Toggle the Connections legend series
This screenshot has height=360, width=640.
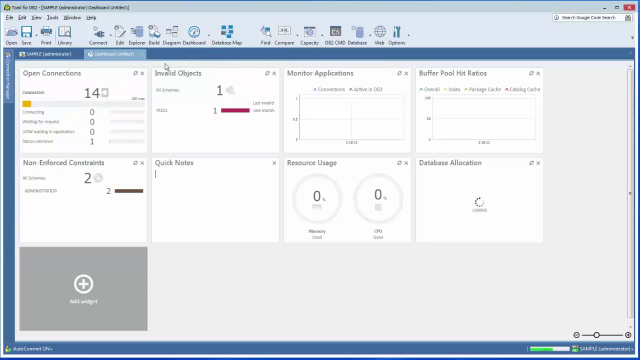click(x=329, y=89)
